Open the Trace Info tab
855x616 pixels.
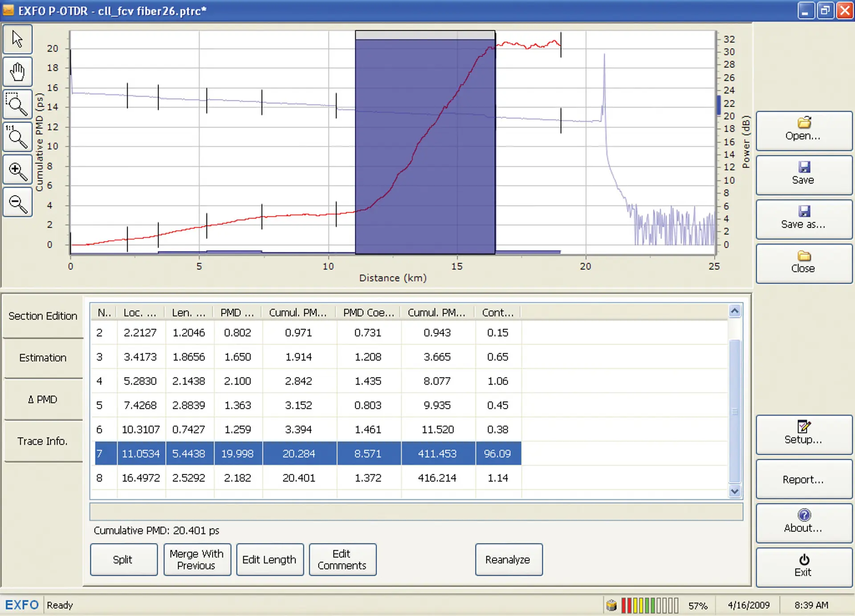tap(43, 441)
